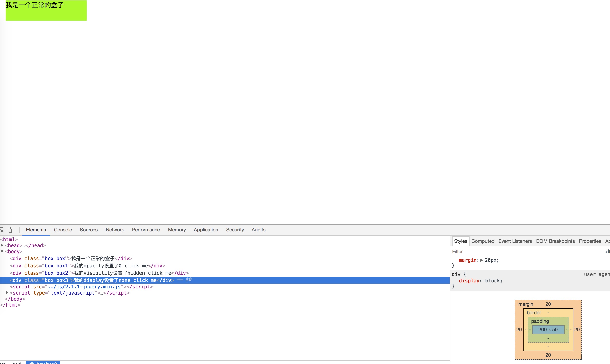Switch to the Computed sidebar tab

pyautogui.click(x=483, y=241)
